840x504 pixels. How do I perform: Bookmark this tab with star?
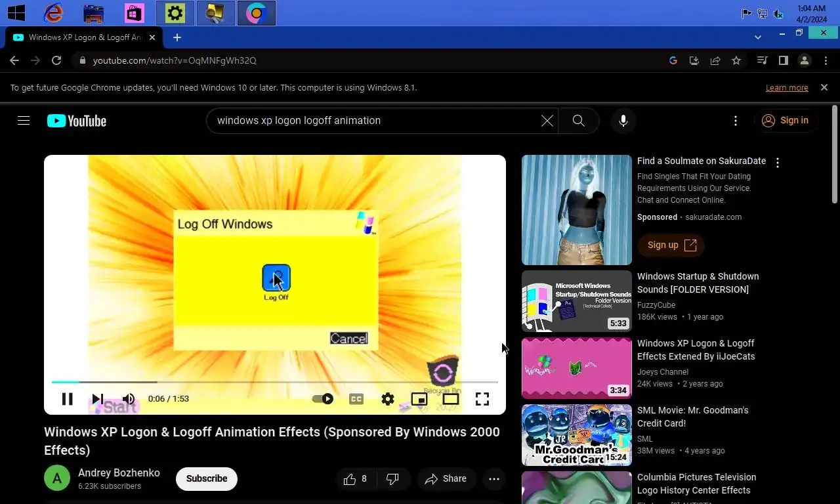click(736, 60)
